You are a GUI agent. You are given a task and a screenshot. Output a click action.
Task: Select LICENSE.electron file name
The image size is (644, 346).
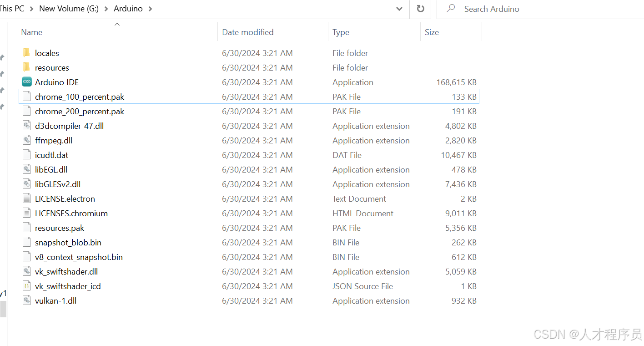(x=65, y=199)
